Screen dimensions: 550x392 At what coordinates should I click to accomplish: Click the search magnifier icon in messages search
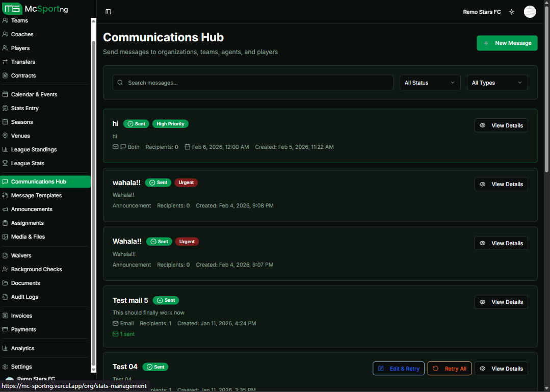[x=120, y=82]
